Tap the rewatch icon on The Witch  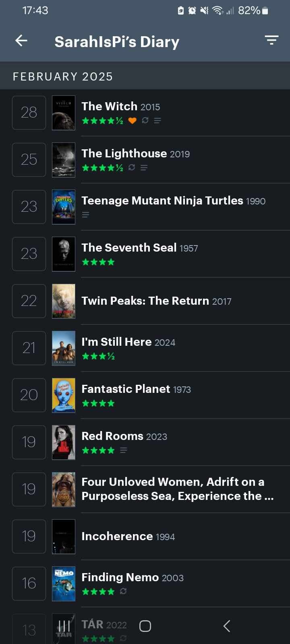[x=145, y=120]
